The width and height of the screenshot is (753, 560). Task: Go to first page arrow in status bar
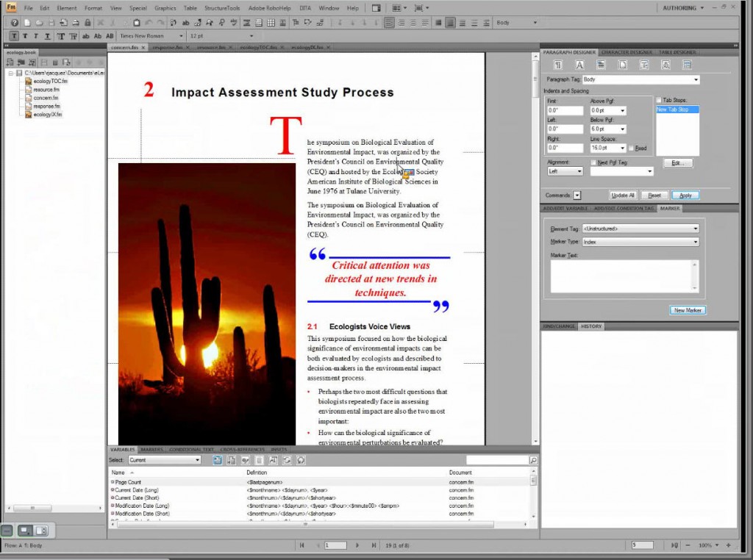(x=301, y=545)
